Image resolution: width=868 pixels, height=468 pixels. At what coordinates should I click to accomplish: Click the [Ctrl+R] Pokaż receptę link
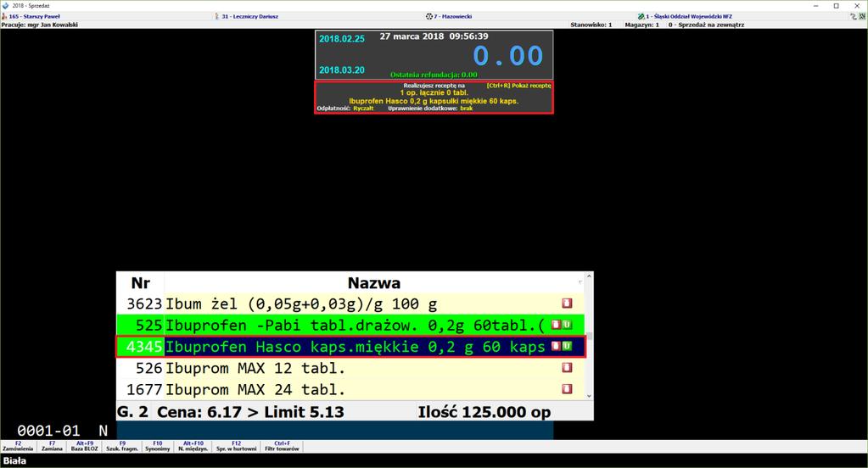pyautogui.click(x=518, y=86)
